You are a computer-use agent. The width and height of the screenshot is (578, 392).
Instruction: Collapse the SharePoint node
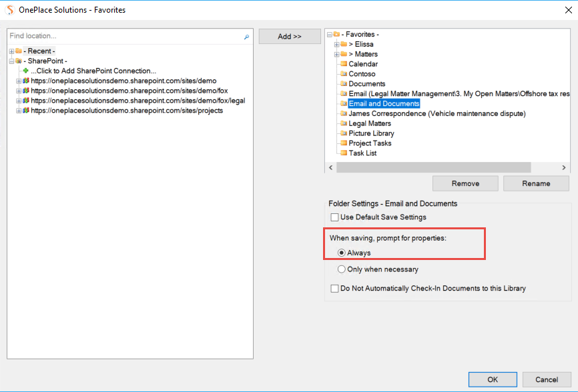pos(12,61)
